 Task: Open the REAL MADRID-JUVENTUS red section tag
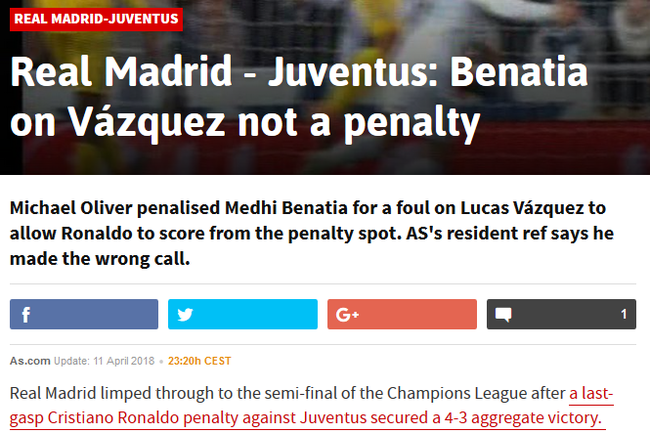[96, 19]
